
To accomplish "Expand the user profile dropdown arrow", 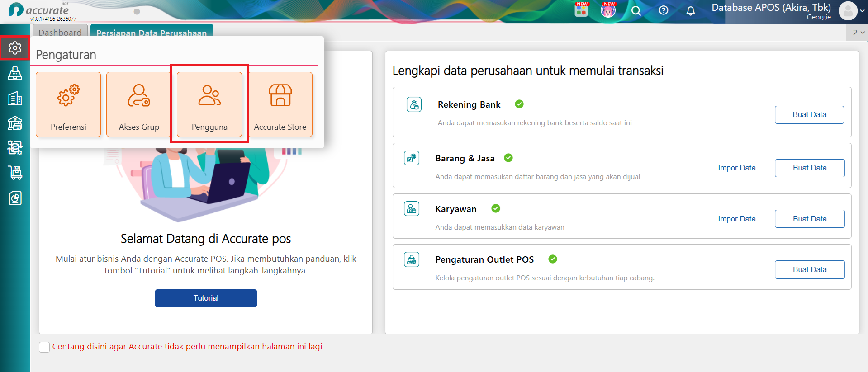I will [x=862, y=11].
